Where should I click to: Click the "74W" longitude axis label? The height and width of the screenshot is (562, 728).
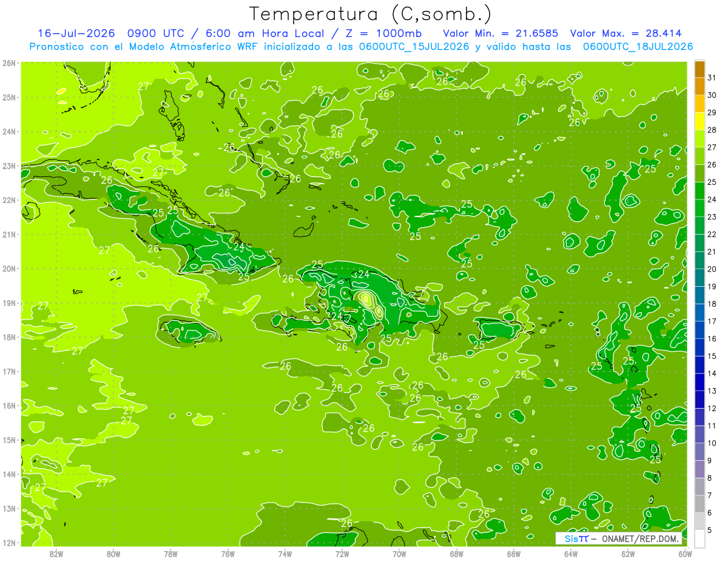(285, 554)
